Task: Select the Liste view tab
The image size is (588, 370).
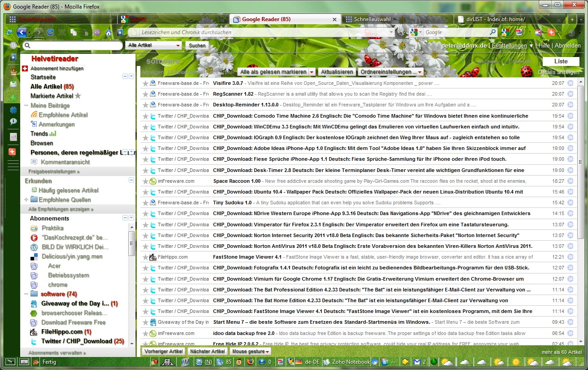Action: [x=561, y=61]
